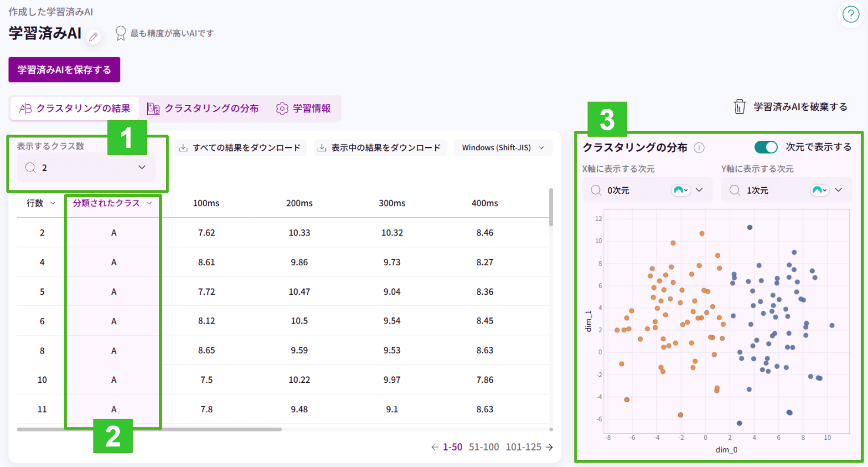Image resolution: width=868 pixels, height=467 pixels.
Task: Click the search icon in Y軸 1次元 field
Action: (x=735, y=190)
